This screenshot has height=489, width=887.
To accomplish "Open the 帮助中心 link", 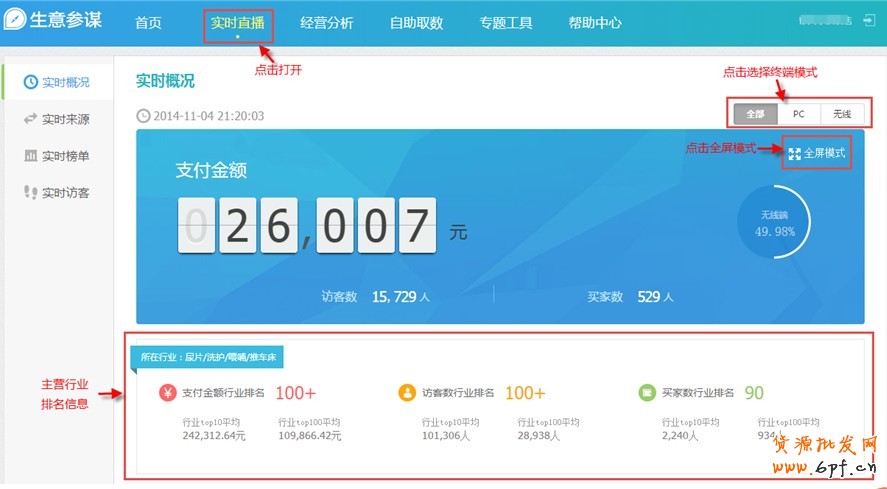I will (594, 22).
